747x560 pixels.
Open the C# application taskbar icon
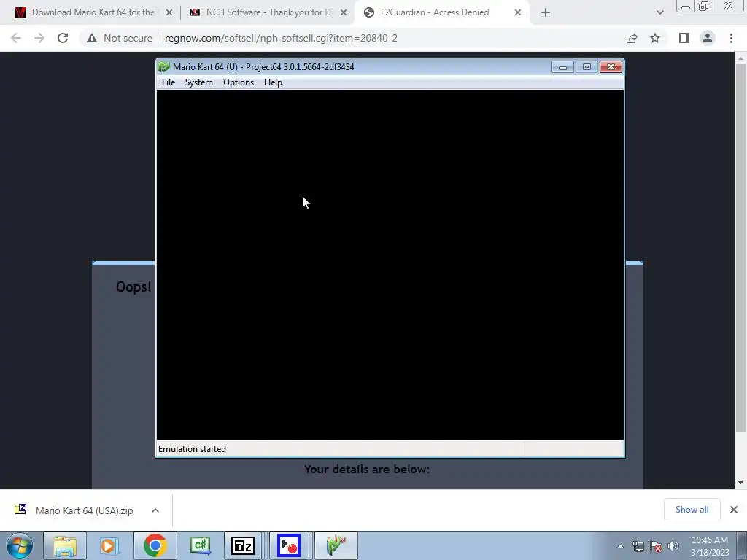click(x=200, y=545)
